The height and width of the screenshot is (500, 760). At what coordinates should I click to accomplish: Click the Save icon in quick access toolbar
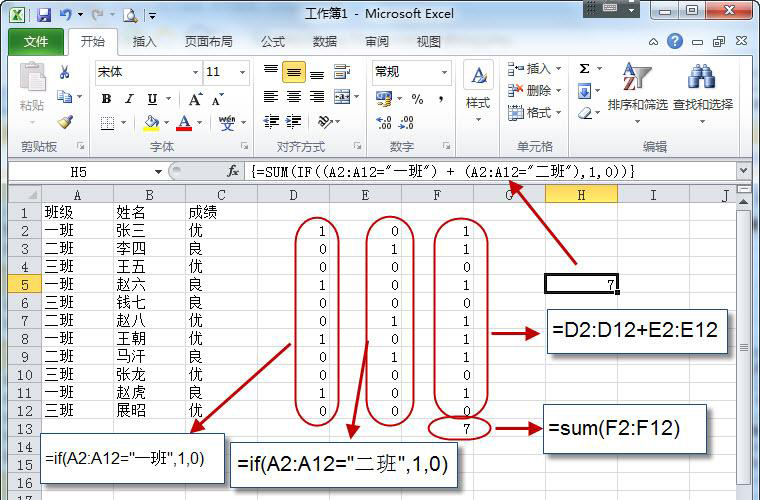(x=44, y=15)
